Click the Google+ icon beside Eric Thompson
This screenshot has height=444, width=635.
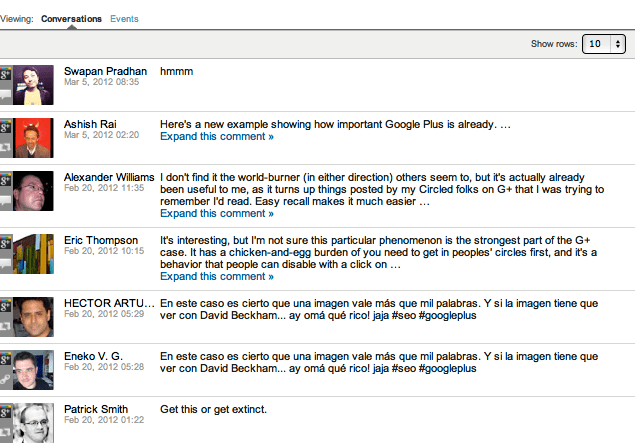pyautogui.click(x=6, y=243)
